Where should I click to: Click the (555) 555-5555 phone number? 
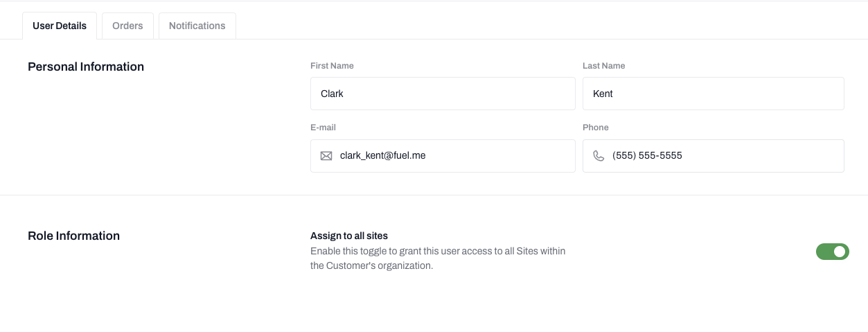click(647, 156)
